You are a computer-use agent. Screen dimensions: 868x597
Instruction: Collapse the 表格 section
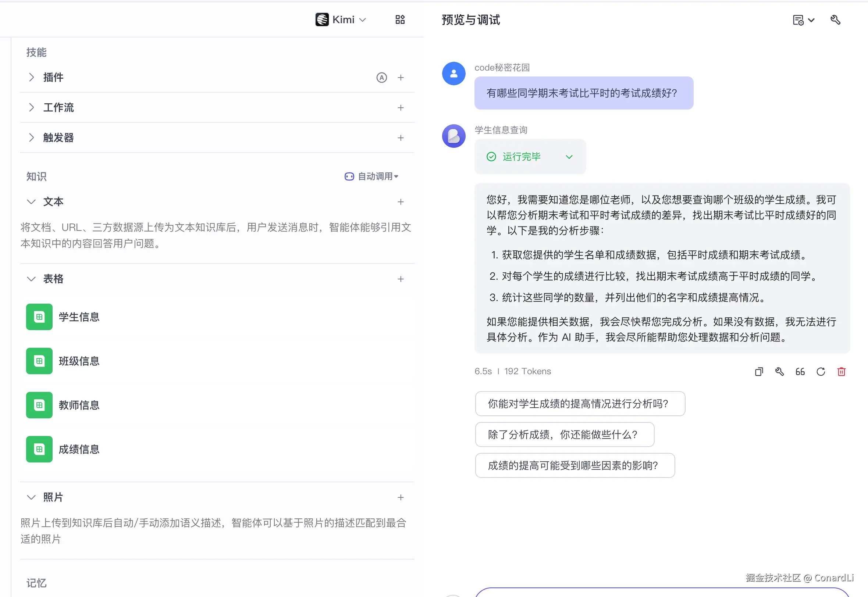point(31,279)
